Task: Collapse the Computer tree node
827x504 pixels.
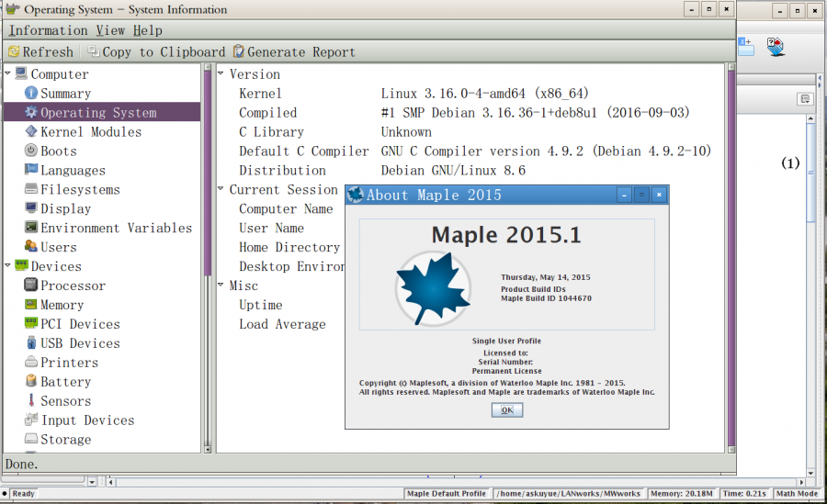Action: tap(8, 73)
